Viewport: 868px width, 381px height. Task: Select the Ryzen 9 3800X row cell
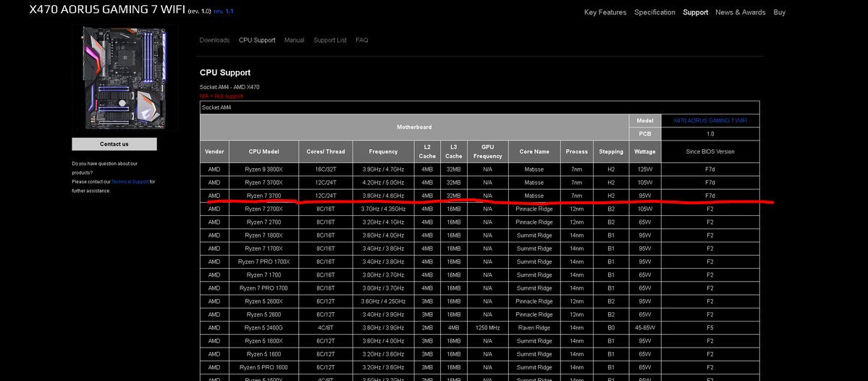pos(264,169)
